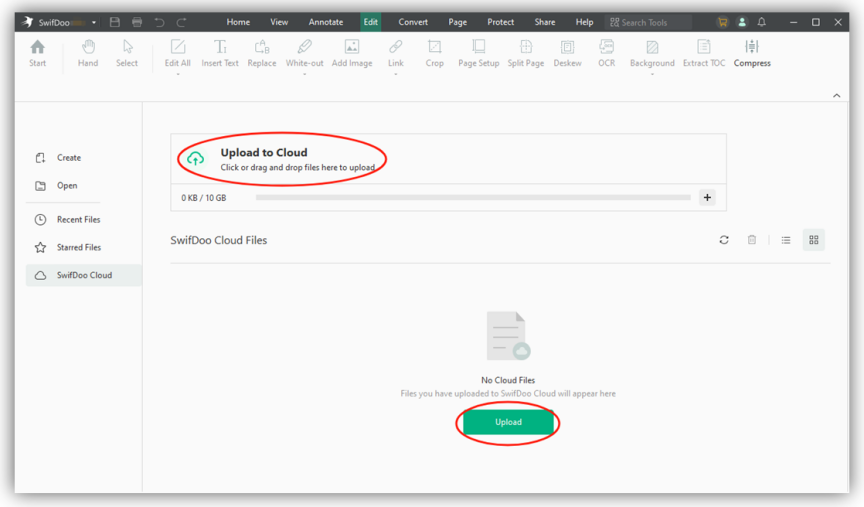Open the Share tab
The width and height of the screenshot is (864, 507).
(545, 22)
